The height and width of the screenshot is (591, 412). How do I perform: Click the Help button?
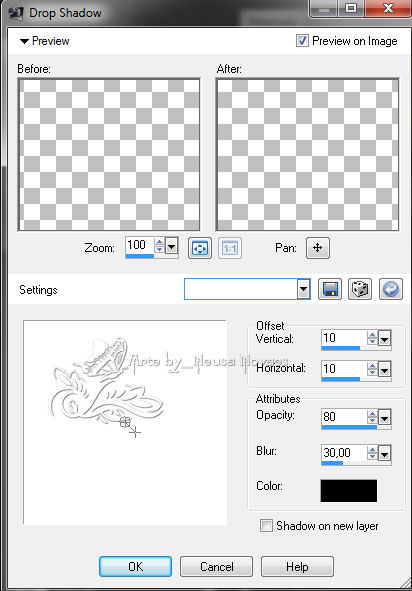[297, 567]
